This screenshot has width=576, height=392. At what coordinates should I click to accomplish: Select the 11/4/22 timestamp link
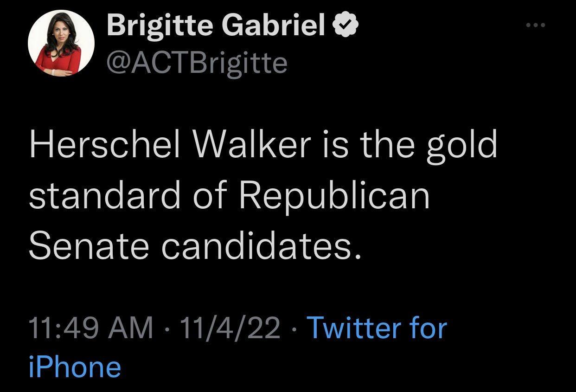(227, 328)
